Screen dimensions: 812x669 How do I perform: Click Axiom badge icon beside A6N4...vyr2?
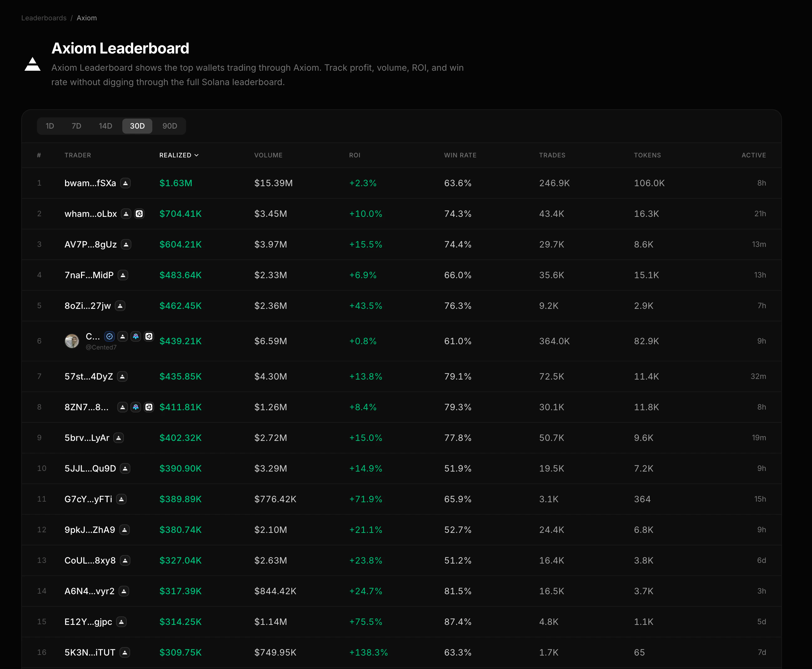pyautogui.click(x=124, y=591)
